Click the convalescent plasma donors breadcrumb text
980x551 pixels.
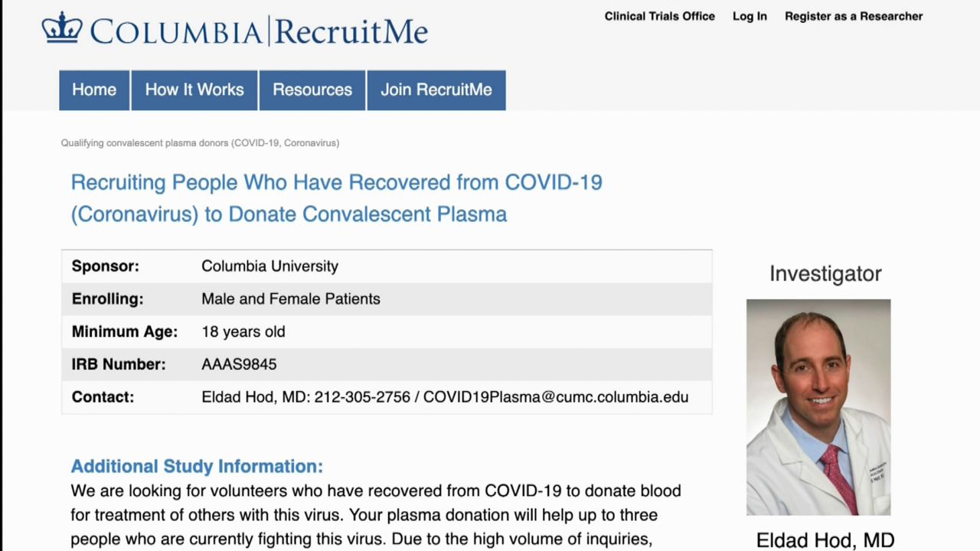pyautogui.click(x=200, y=143)
